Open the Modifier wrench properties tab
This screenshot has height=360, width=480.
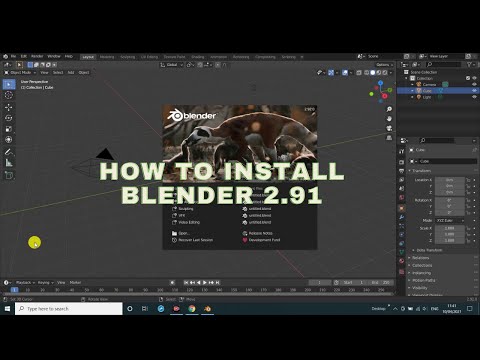[x=402, y=217]
